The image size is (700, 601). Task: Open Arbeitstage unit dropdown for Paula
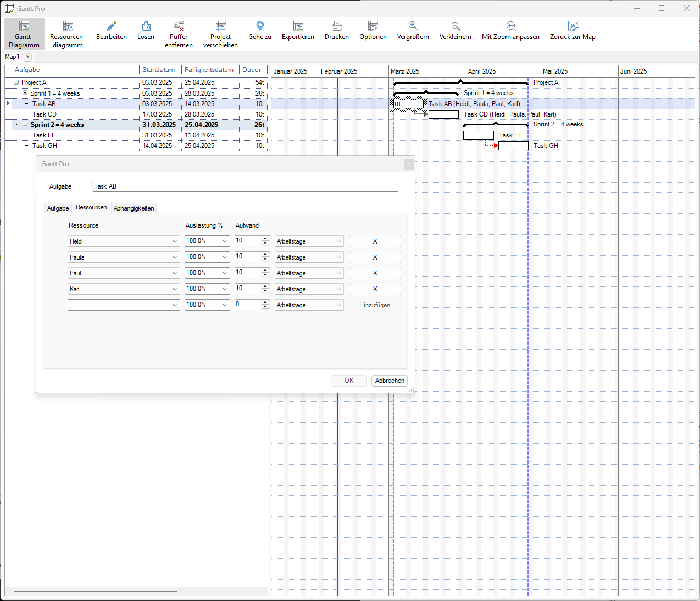[x=338, y=257]
